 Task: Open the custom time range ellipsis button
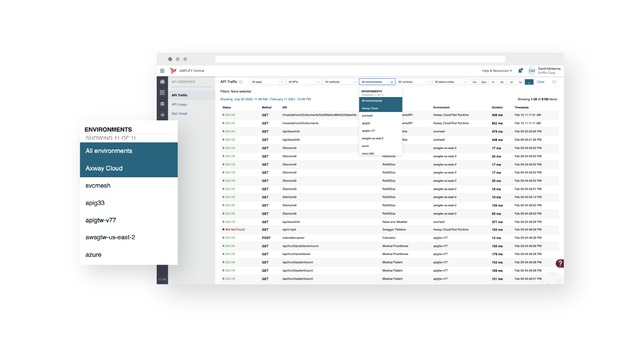[529, 82]
